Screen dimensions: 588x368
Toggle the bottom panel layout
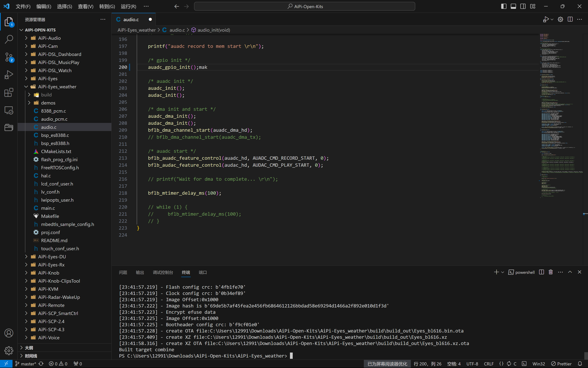tap(513, 7)
